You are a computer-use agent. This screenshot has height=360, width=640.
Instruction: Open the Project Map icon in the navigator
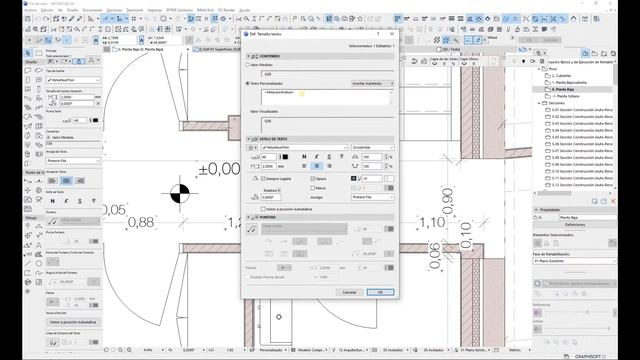(585, 53)
